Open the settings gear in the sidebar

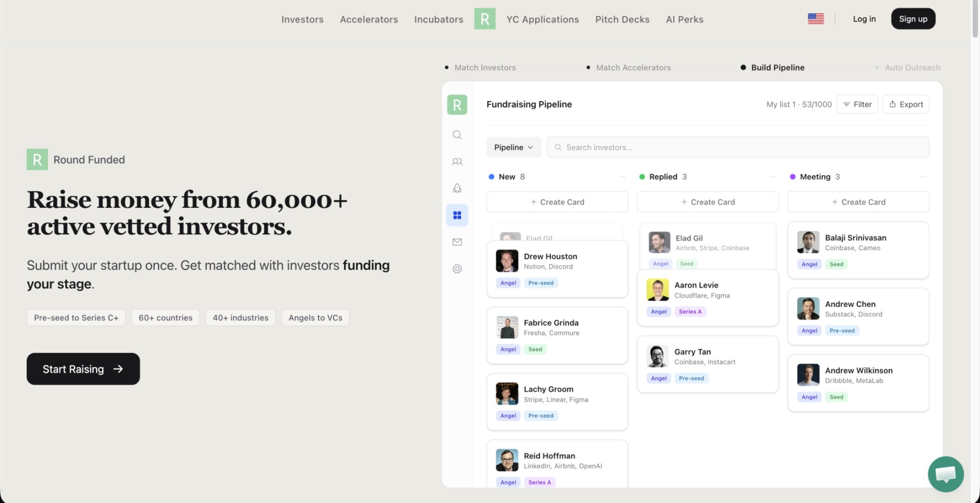[457, 269]
